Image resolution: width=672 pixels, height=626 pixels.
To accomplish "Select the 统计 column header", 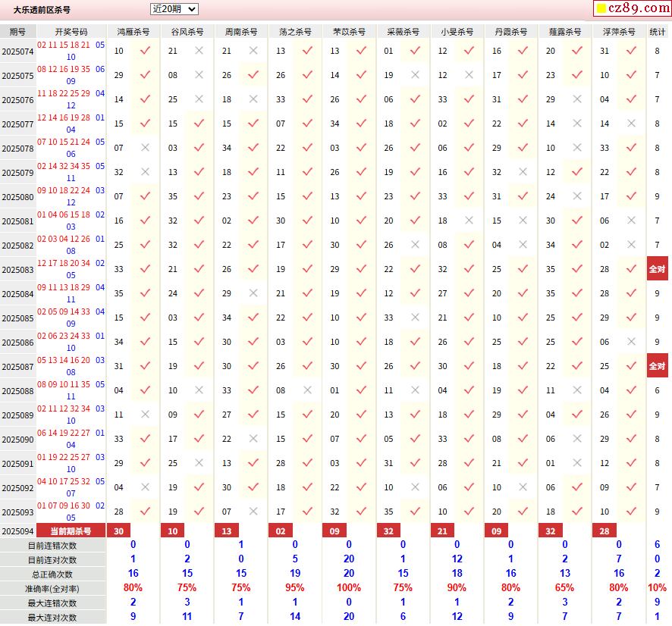I will click(x=658, y=32).
